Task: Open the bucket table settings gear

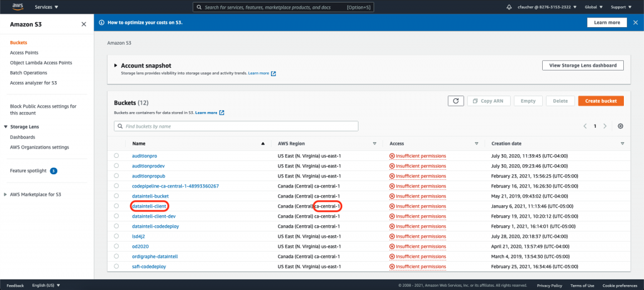Action: point(621,126)
